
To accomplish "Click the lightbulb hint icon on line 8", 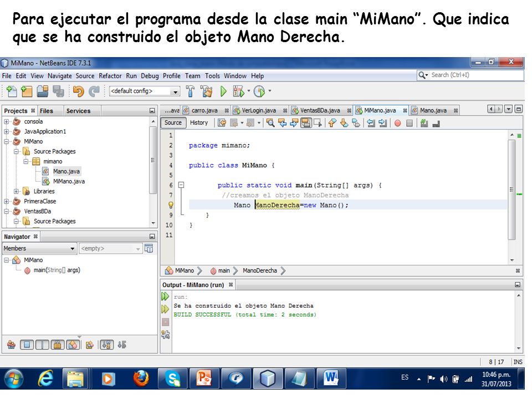I will [171, 205].
